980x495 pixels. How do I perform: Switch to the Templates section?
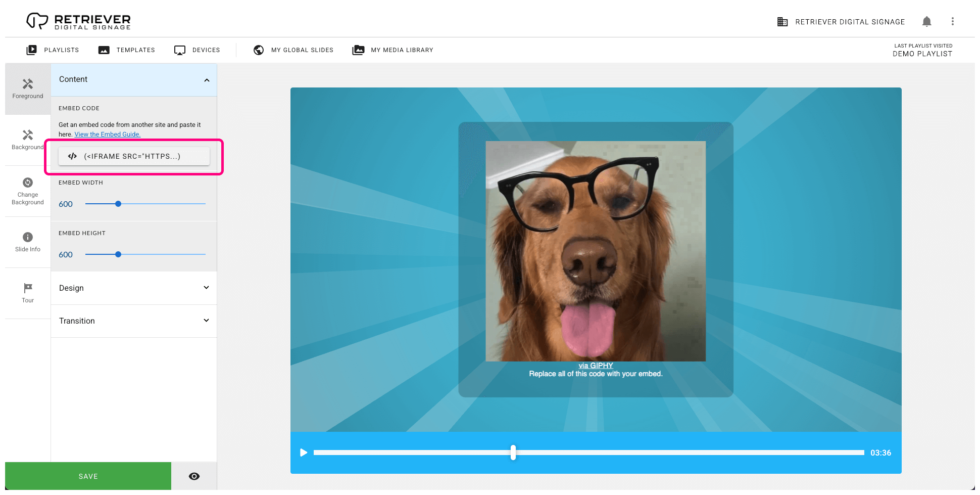click(126, 50)
